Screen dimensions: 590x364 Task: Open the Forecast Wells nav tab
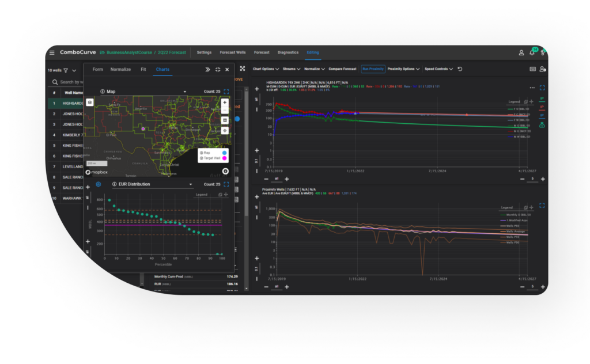coord(233,52)
